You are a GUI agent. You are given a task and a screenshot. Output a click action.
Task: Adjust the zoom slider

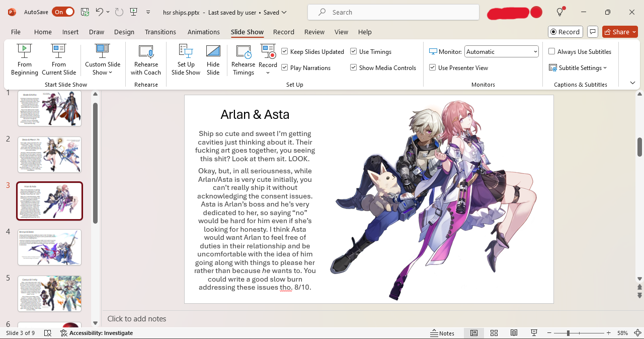coord(568,333)
